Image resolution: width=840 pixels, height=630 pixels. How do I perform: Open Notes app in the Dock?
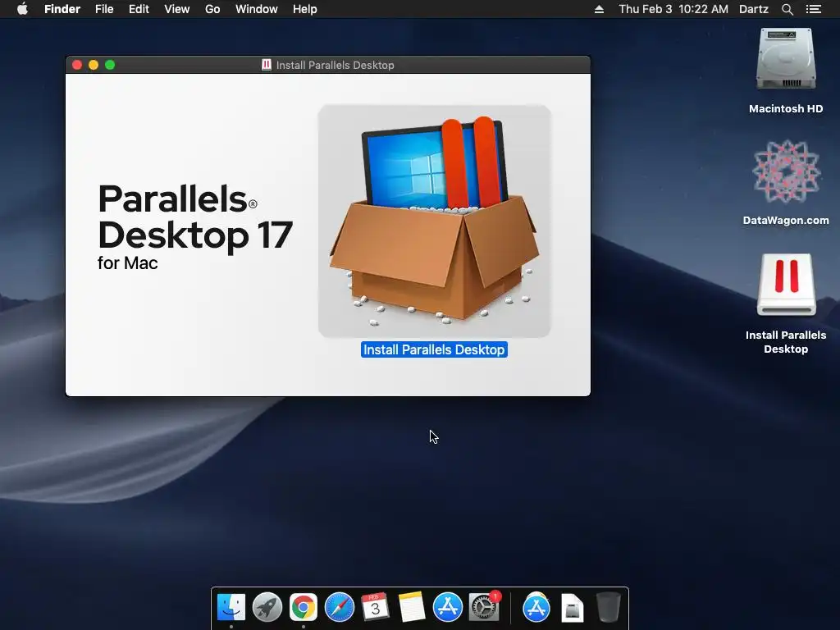coord(412,608)
